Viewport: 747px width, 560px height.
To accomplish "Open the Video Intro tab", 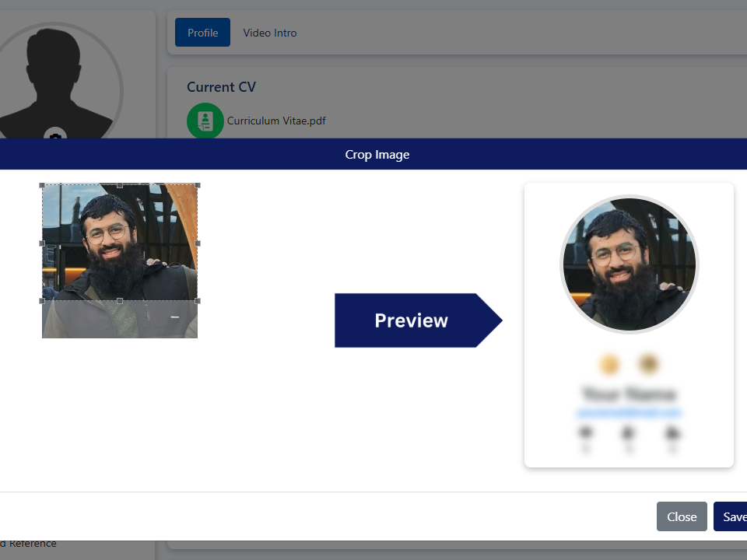I will click(x=269, y=33).
